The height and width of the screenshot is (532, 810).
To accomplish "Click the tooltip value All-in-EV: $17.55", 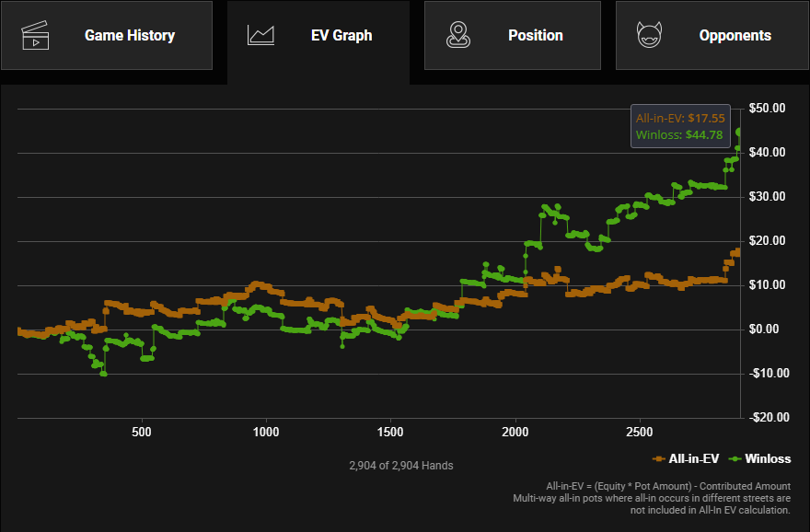I will click(x=680, y=119).
